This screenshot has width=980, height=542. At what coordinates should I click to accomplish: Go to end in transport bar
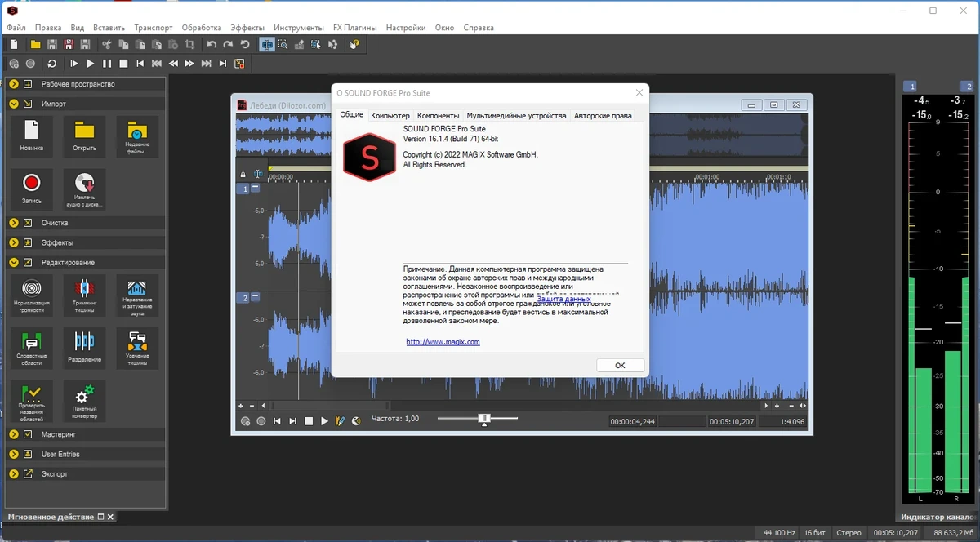[222, 64]
